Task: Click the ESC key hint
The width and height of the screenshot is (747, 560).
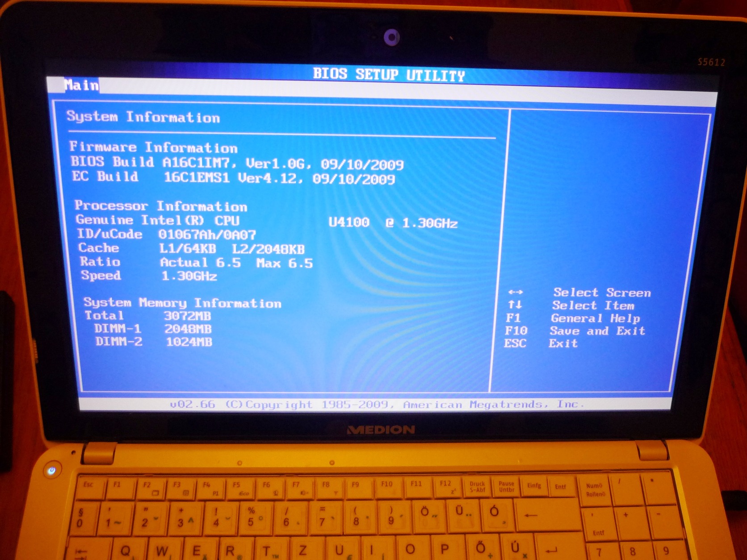Action: (515, 343)
